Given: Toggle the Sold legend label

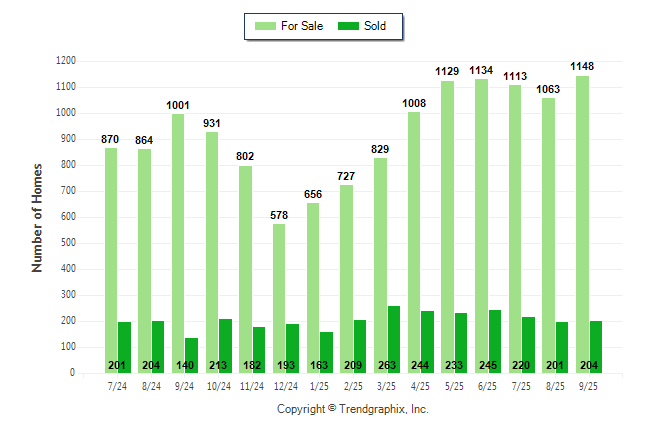Looking at the screenshot, I should (377, 26).
